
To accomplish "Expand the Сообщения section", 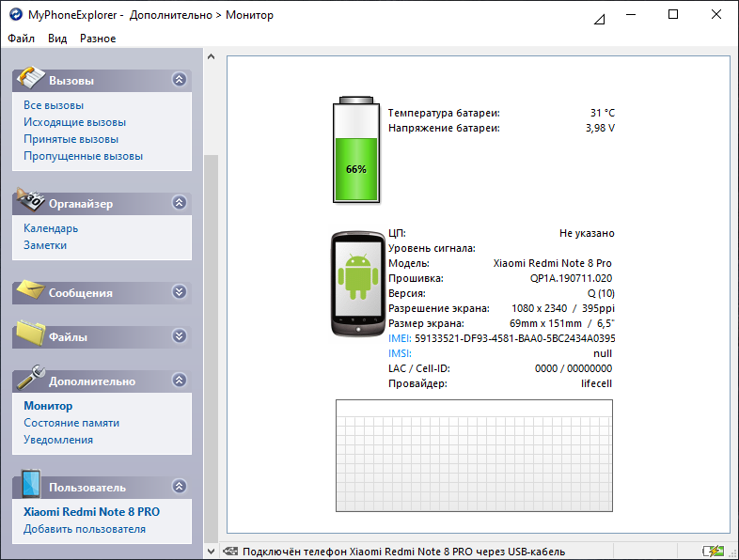I will 179,291.
